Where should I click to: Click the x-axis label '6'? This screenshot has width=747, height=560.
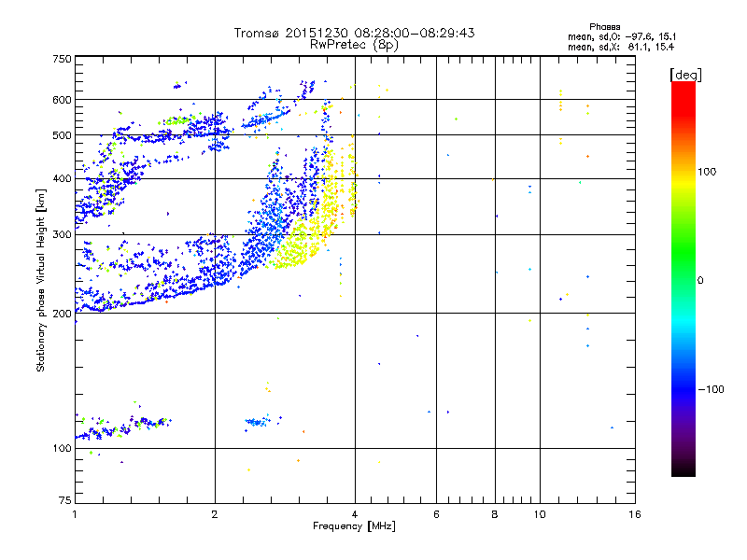436,514
